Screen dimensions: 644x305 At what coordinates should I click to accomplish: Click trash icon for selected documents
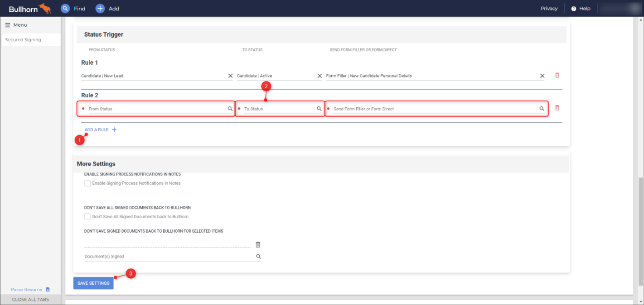click(258, 245)
